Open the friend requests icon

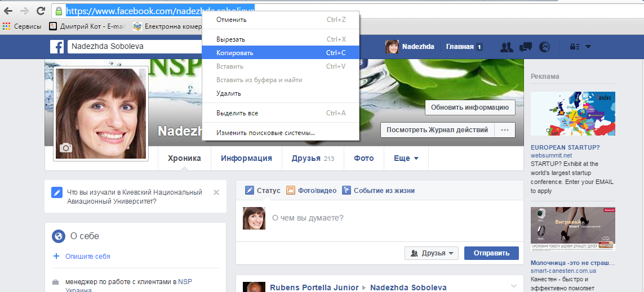[x=507, y=47]
